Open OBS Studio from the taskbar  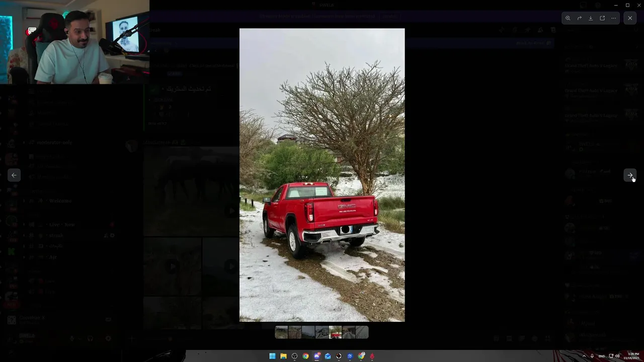tap(294, 356)
